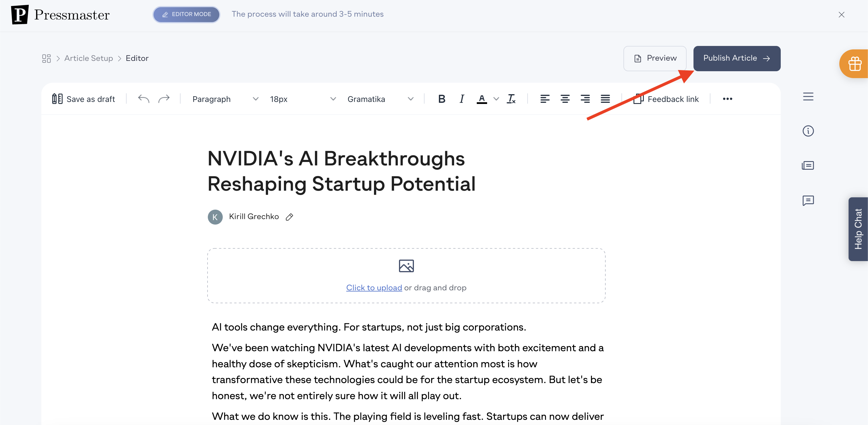Edit the author name pencil icon
The image size is (868, 425).
[x=289, y=217]
